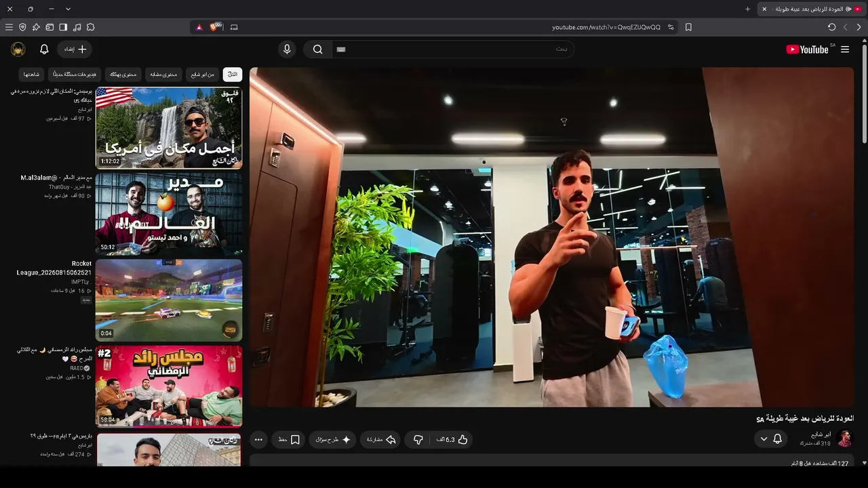The height and width of the screenshot is (488, 868).
Task: Open the Leo AI pin icon in browser toolbar
Action: tap(36, 27)
